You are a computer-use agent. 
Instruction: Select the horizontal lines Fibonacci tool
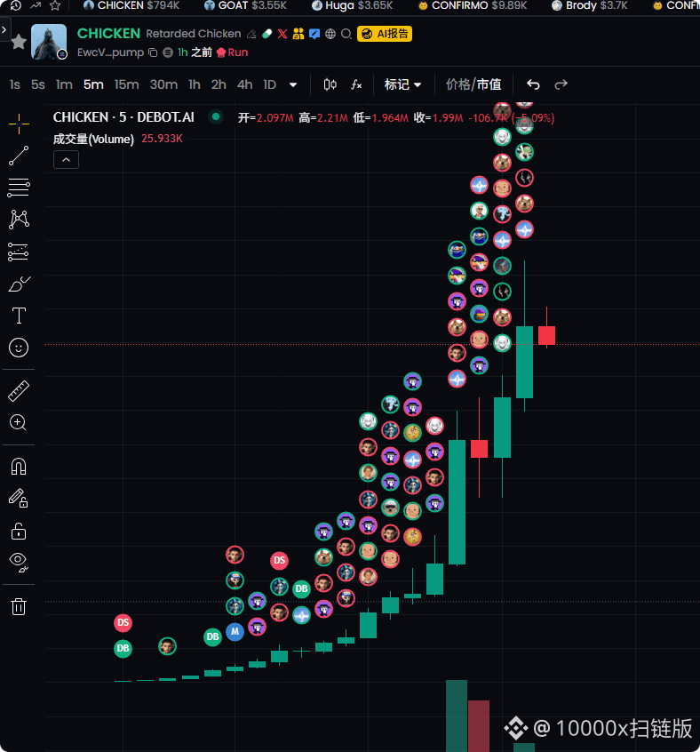coord(19,188)
